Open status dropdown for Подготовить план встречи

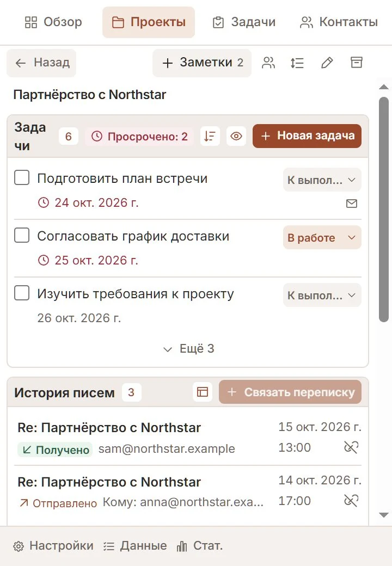click(x=322, y=180)
